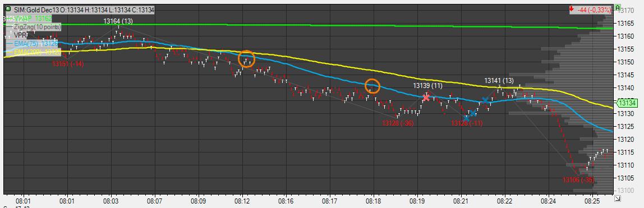This screenshot has height=208, width=644.
Task: Click the swing label 13151 (-14)
Action: tap(68, 63)
